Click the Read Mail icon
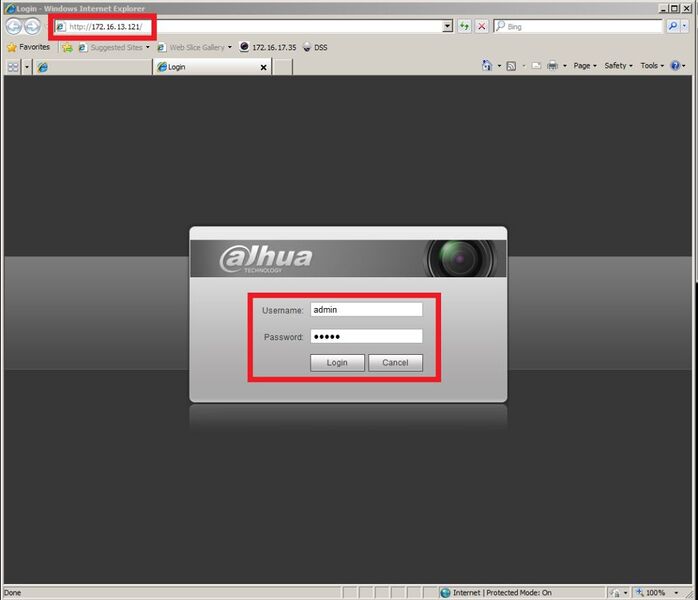The image size is (698, 600). [536, 66]
